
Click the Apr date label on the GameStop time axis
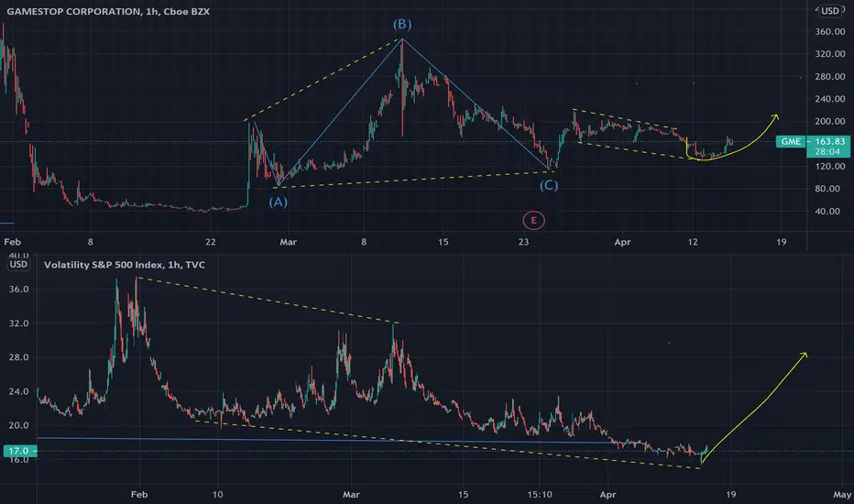pyautogui.click(x=622, y=242)
